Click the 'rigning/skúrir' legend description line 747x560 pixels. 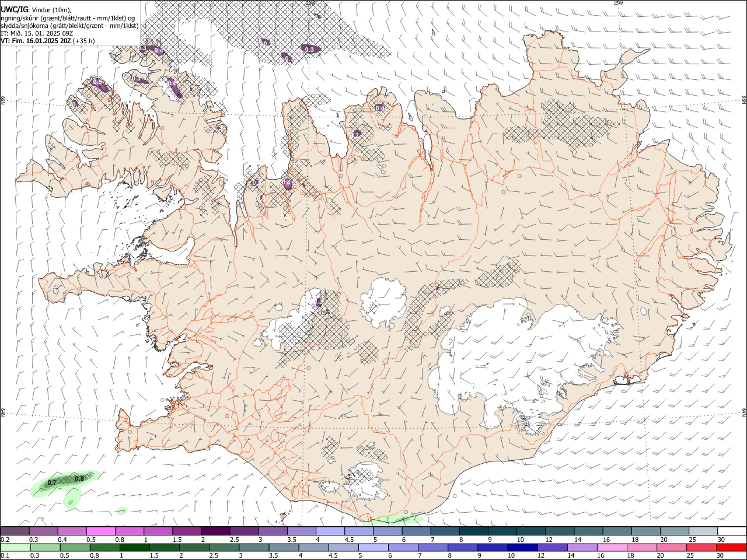coord(68,17)
